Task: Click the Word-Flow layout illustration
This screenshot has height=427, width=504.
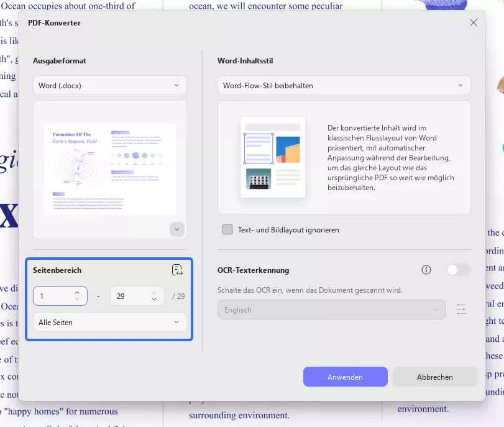Action: (x=272, y=157)
